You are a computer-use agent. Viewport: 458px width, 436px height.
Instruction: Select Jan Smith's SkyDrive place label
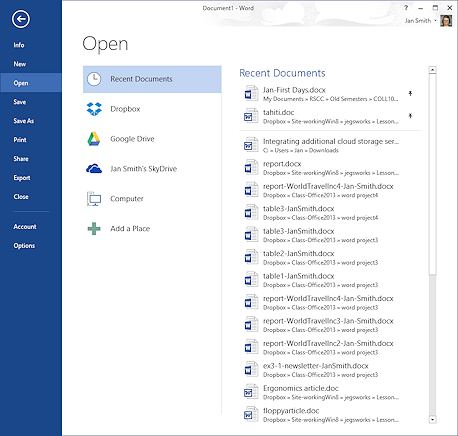point(144,169)
